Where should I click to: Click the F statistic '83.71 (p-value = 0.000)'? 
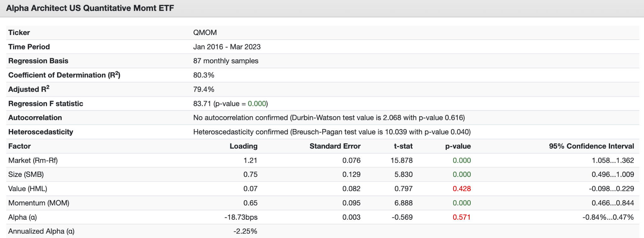(x=230, y=104)
